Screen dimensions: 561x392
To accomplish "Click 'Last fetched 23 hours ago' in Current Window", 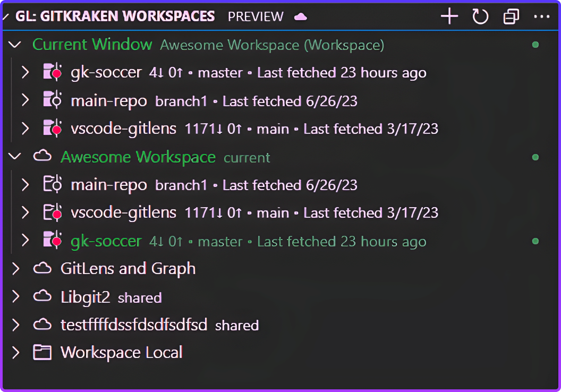I will point(342,73).
